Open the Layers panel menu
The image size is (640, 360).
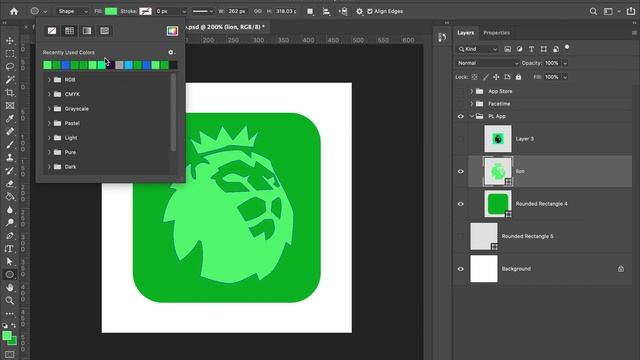(634, 33)
